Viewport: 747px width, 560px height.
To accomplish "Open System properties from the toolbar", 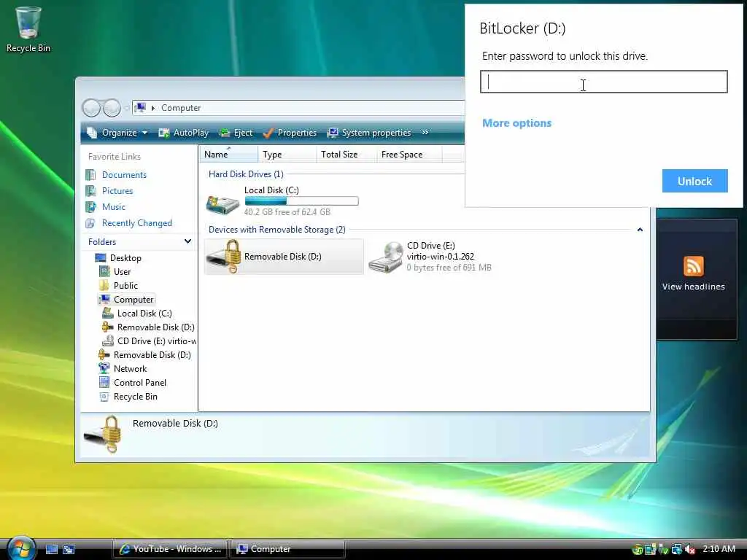I will tap(369, 133).
